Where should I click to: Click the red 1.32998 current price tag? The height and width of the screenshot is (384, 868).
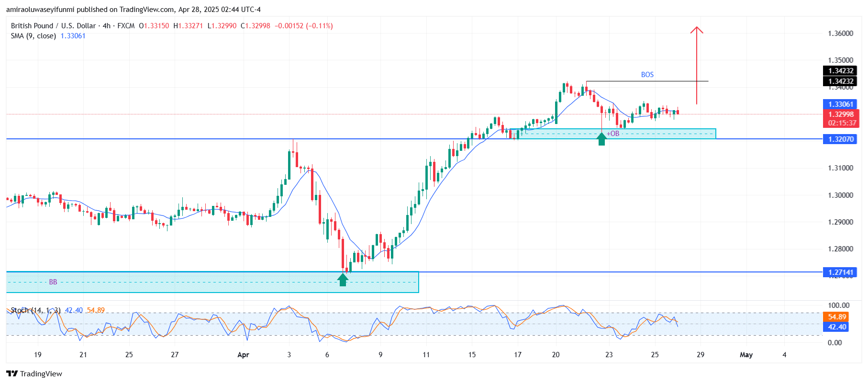841,114
